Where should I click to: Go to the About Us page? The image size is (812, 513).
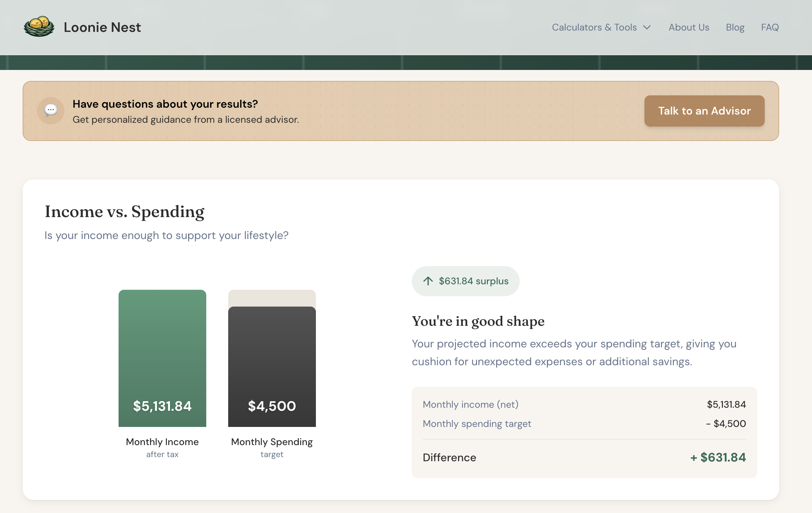689,27
